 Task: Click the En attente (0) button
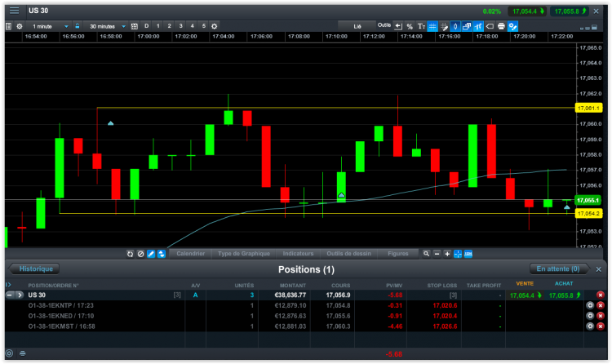(x=558, y=269)
